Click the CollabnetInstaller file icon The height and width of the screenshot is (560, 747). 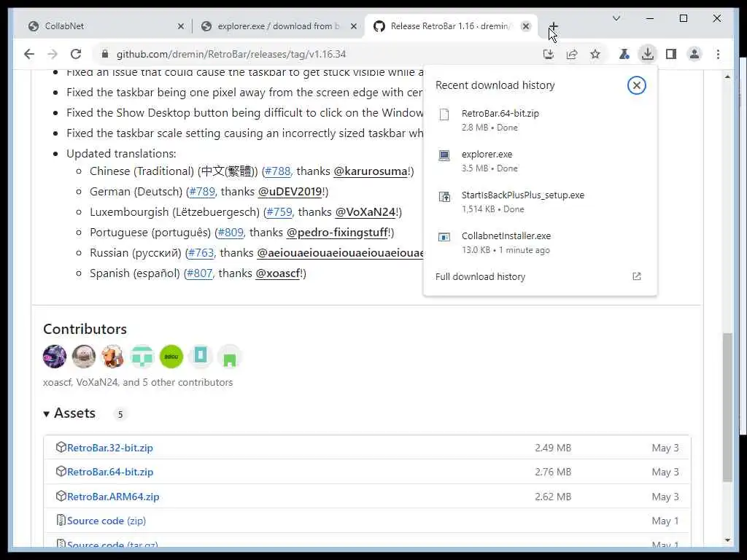[x=444, y=237]
